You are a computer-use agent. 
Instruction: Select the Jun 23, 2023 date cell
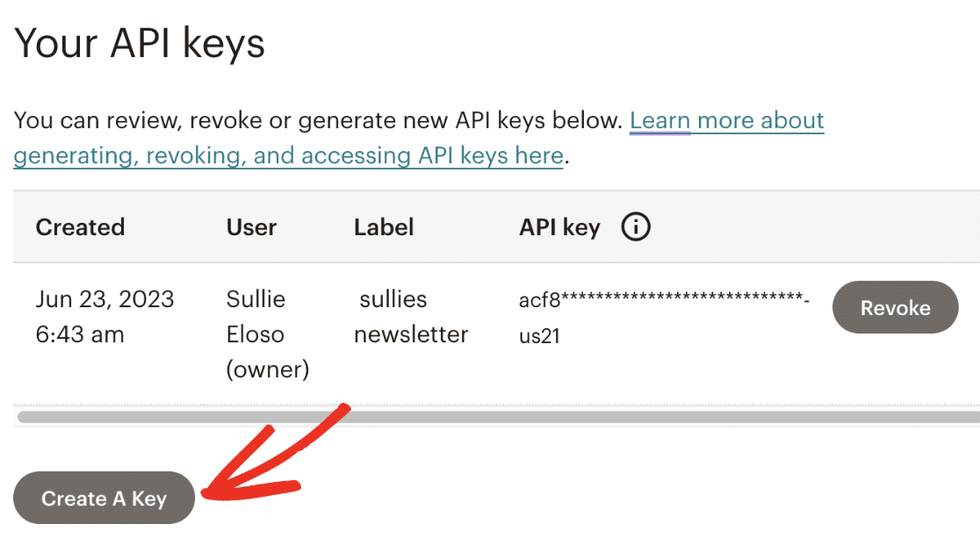pyautogui.click(x=104, y=299)
